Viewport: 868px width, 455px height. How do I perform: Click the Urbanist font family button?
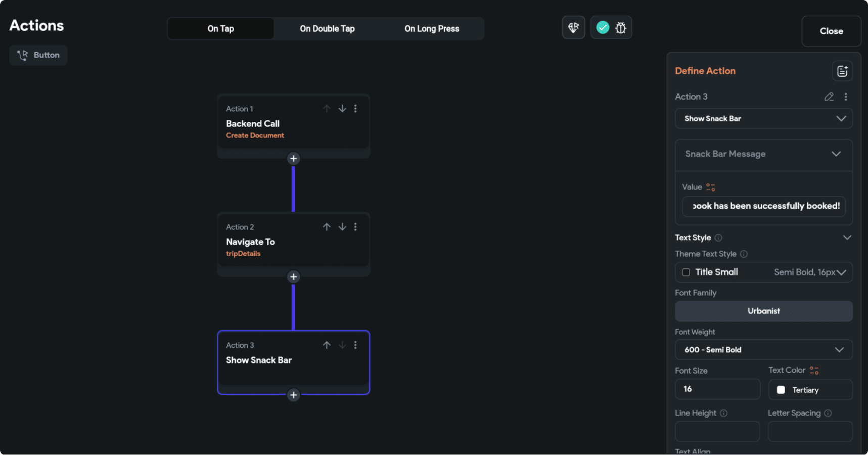[763, 311]
